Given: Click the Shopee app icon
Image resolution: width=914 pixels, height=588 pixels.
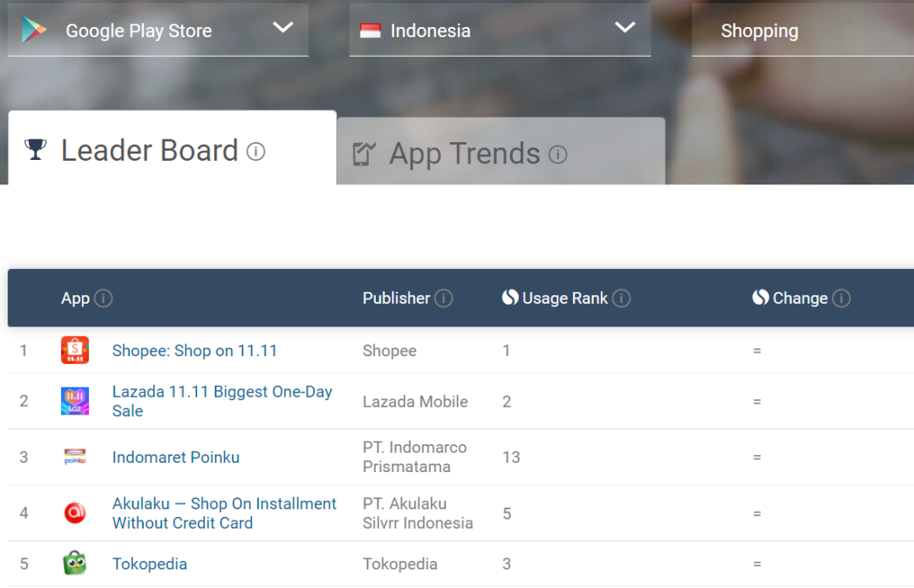Looking at the screenshot, I should tap(74, 350).
